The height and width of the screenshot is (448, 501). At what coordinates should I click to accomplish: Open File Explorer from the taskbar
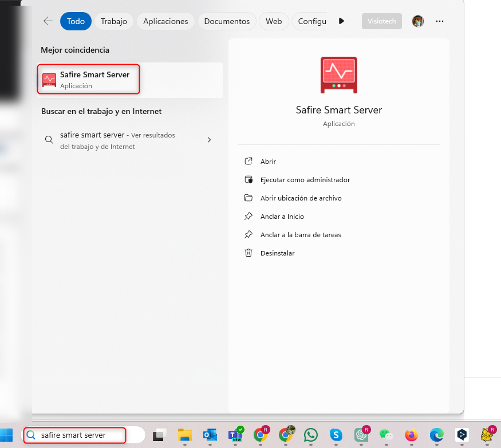click(x=185, y=435)
